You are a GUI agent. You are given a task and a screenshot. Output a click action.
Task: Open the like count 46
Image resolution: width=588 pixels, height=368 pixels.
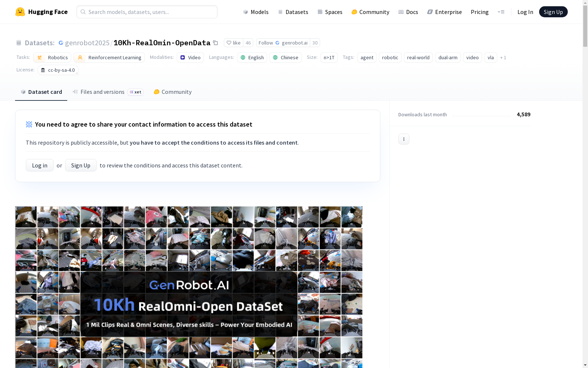click(248, 43)
